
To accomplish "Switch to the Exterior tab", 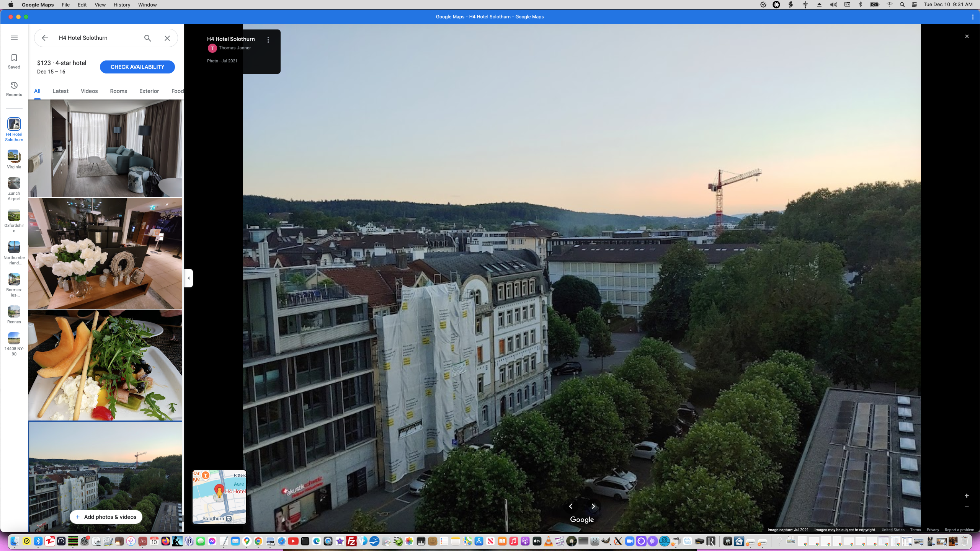I will click(x=149, y=91).
